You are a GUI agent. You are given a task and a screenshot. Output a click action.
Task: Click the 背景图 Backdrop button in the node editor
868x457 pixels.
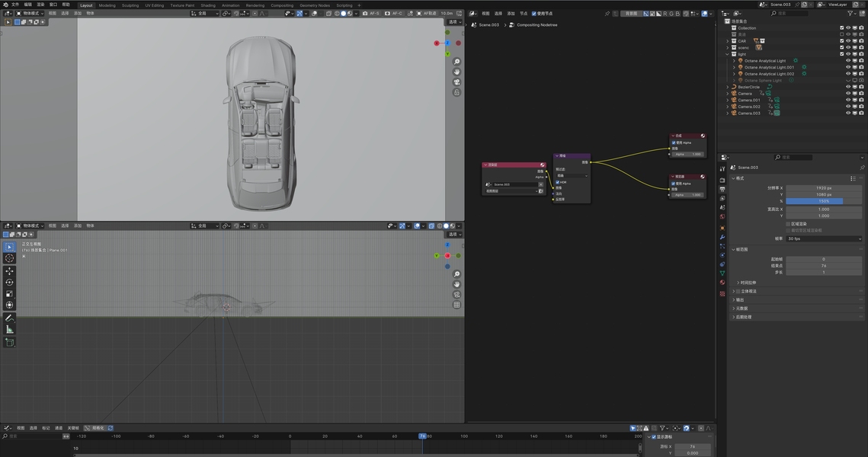click(629, 13)
